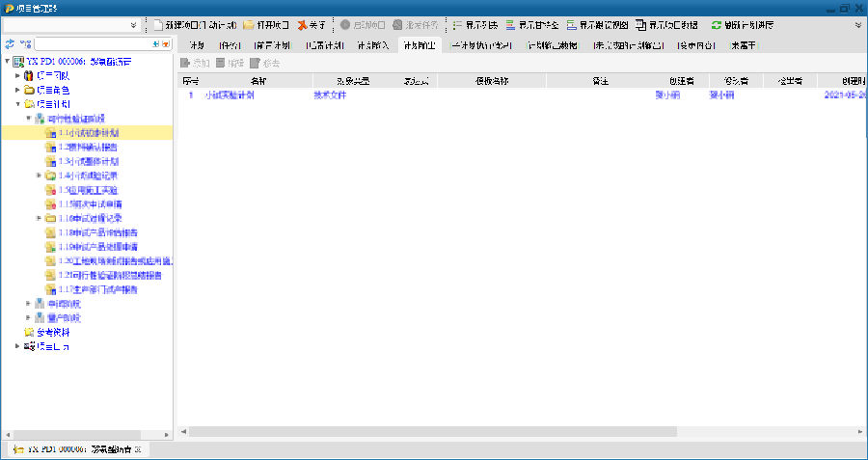Image resolution: width=868 pixels, height=460 pixels.
Task: Click the 备注 column header
Action: [600, 81]
